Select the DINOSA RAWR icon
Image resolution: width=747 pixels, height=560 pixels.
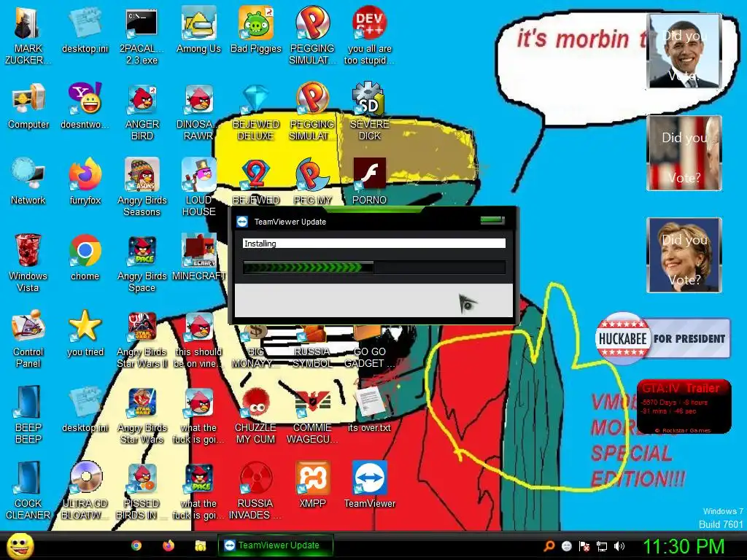198,112
